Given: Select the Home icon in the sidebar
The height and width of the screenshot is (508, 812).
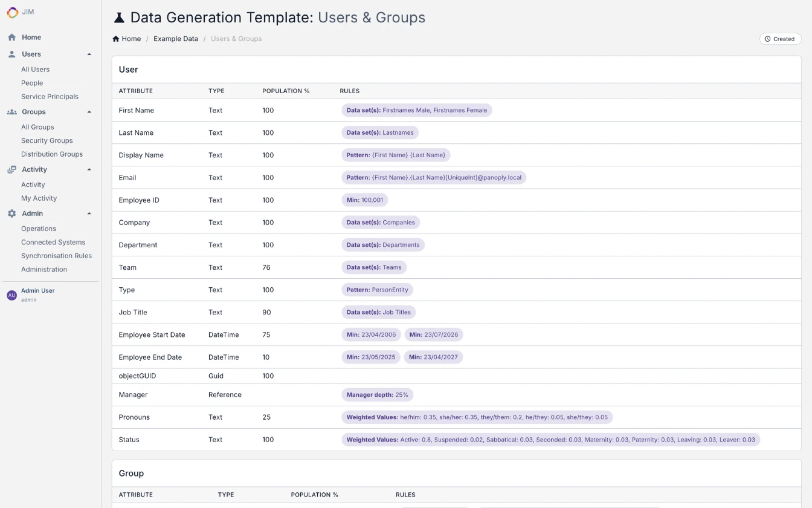Looking at the screenshot, I should [x=10, y=37].
